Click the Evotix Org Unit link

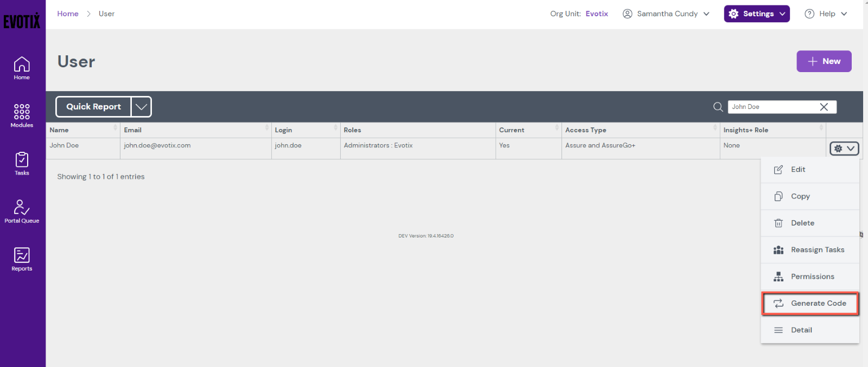597,14
